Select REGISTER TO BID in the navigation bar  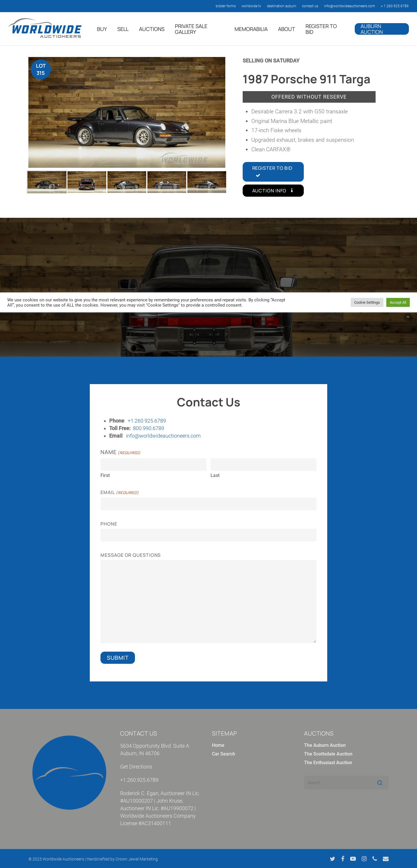(321, 29)
